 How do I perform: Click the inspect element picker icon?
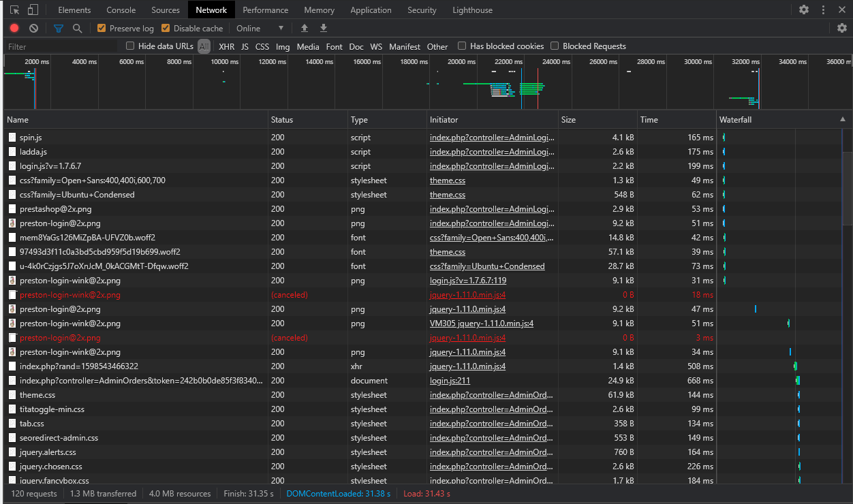(15, 10)
